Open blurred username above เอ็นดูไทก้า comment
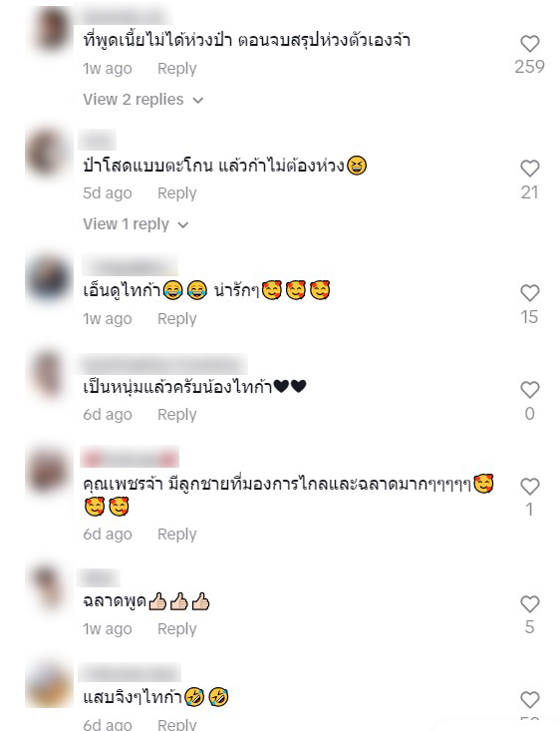Image resolution: width=560 pixels, height=731 pixels. coord(130,265)
